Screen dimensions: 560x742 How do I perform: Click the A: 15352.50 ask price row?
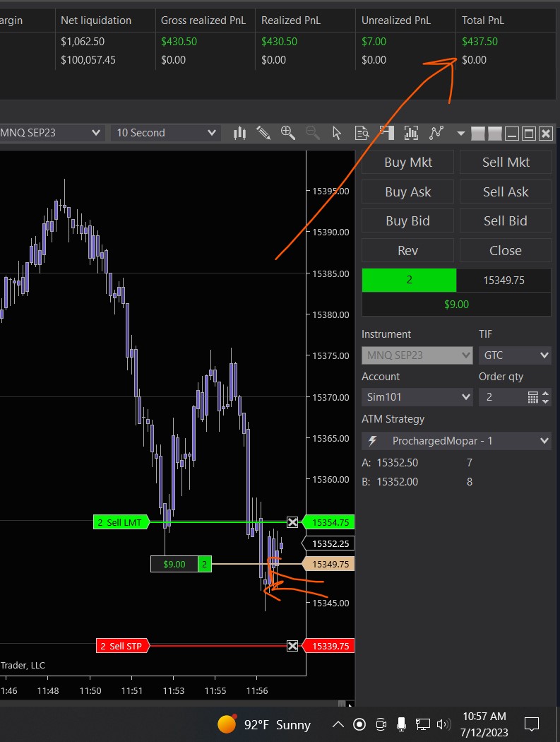417,463
